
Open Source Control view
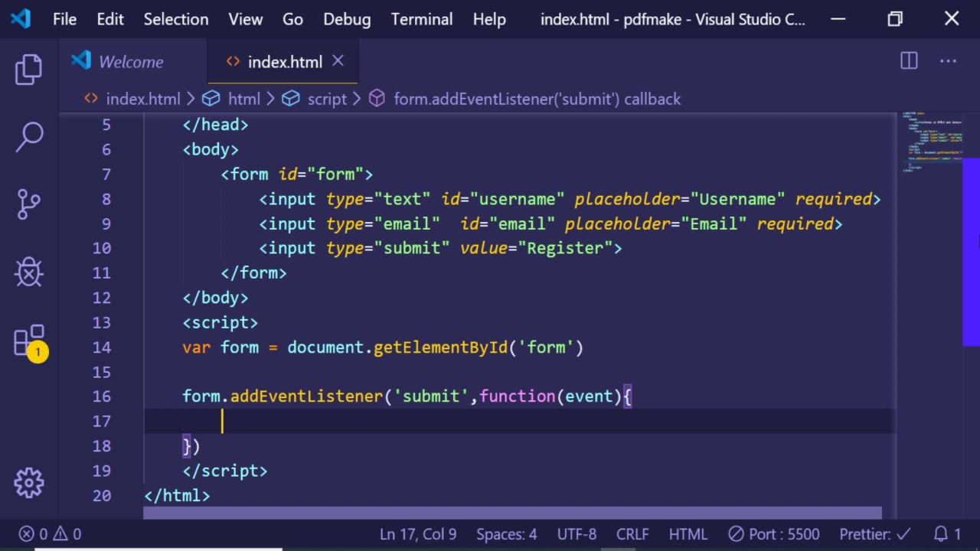click(x=29, y=204)
